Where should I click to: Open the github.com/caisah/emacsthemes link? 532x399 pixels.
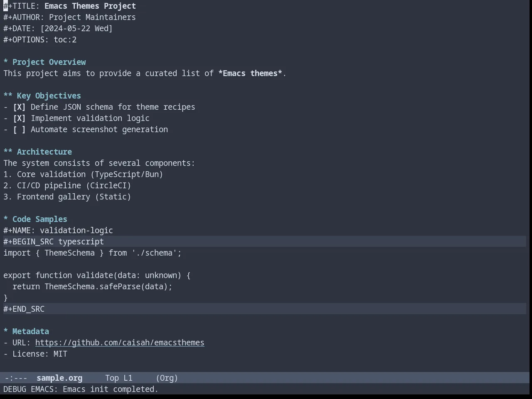[120, 343]
